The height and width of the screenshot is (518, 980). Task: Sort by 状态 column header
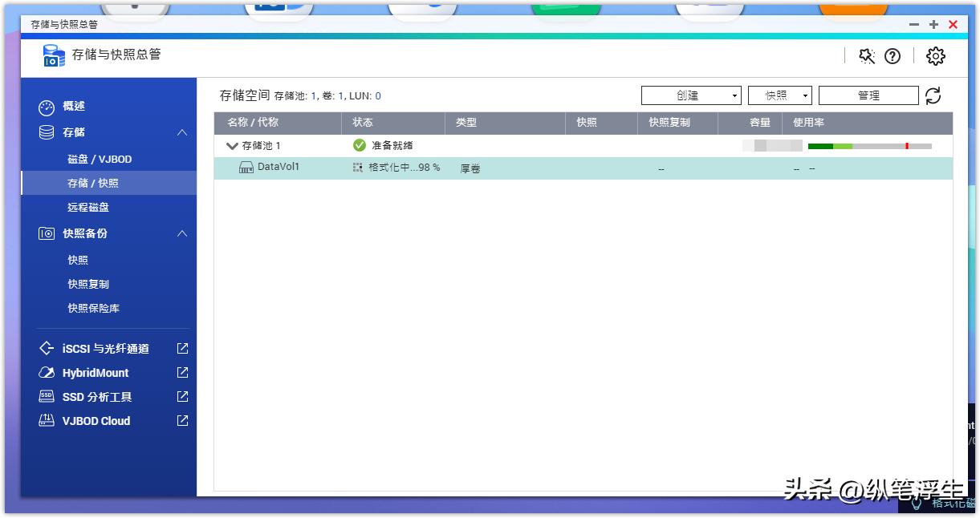click(x=363, y=123)
